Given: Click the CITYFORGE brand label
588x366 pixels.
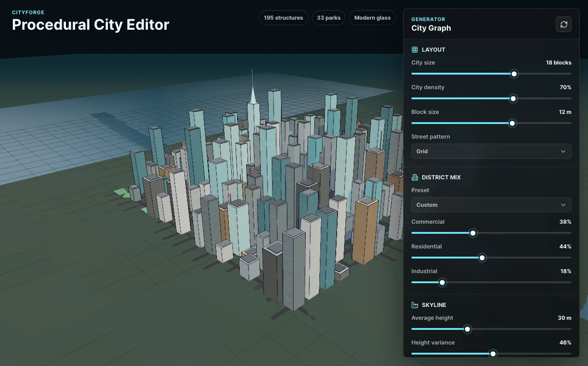Looking at the screenshot, I should (x=28, y=12).
